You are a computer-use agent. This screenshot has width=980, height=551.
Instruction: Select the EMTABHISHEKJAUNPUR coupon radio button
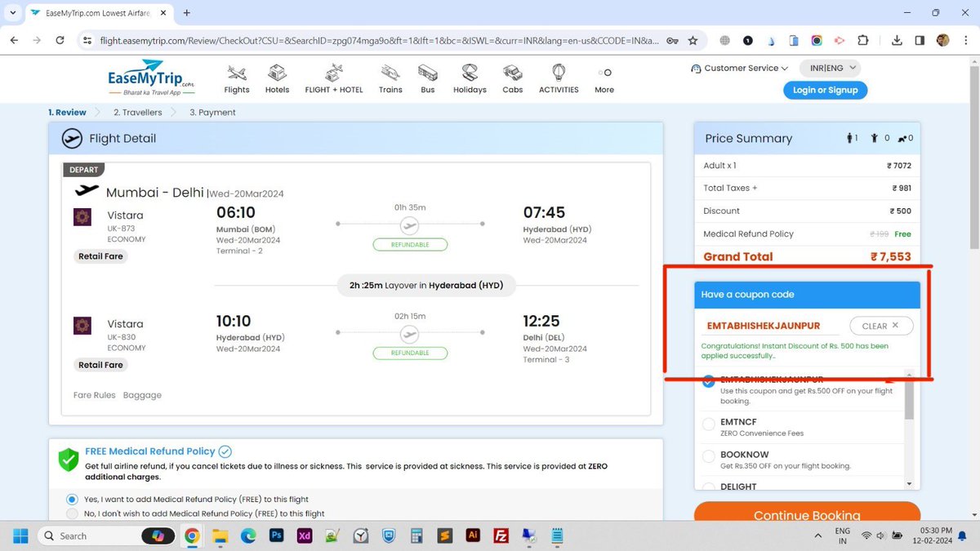(x=709, y=380)
